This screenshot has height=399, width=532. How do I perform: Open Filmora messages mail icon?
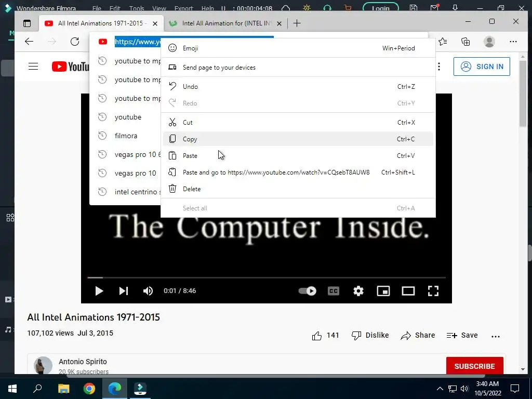(x=434, y=7)
